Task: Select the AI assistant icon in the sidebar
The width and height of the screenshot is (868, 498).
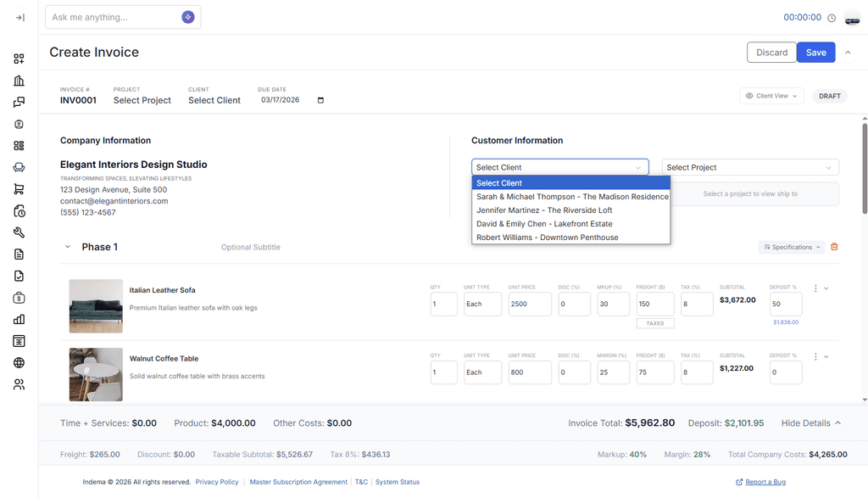Action: point(19,124)
